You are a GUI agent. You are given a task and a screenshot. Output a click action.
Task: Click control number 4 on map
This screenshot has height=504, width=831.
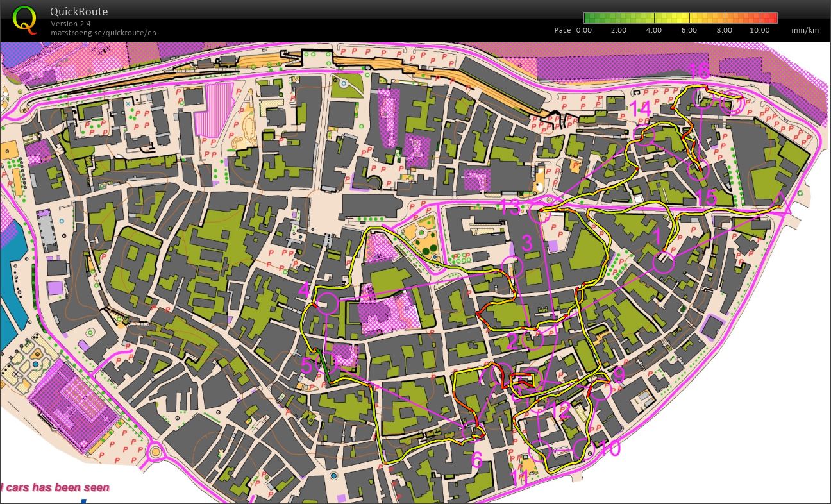[x=304, y=290]
